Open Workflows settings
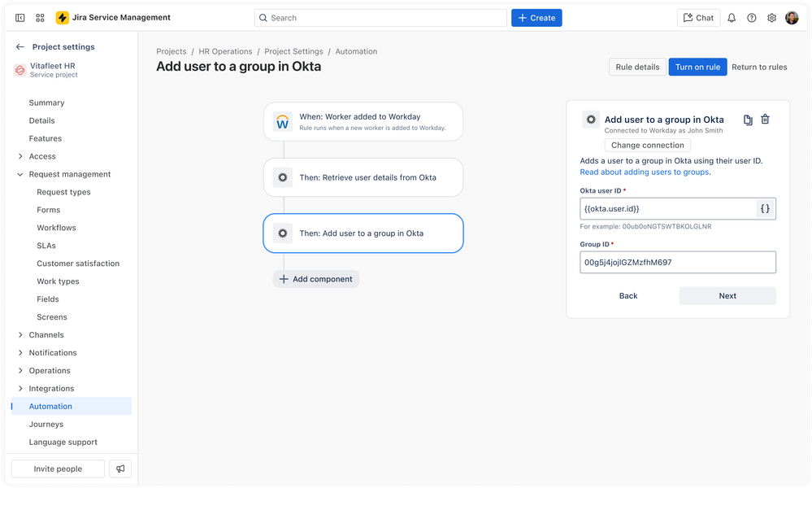Screen dimensions: 812x510 (x=56, y=228)
